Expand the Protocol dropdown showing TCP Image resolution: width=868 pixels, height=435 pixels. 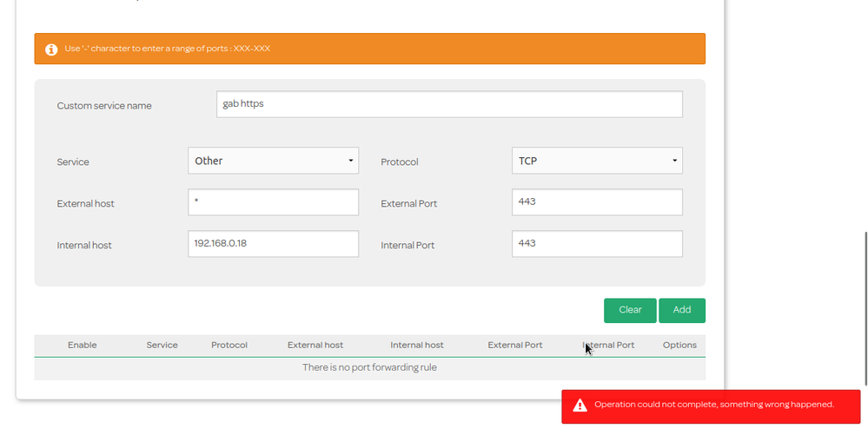[597, 161]
